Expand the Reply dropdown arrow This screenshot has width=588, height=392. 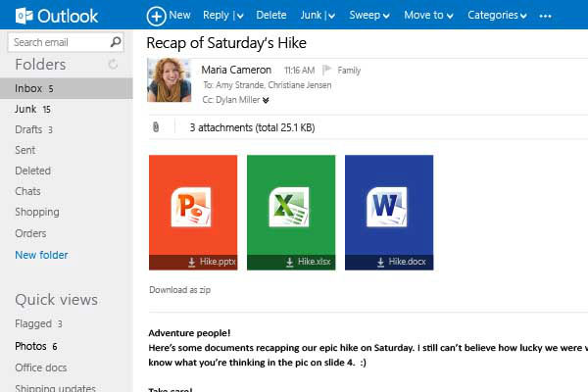click(241, 16)
